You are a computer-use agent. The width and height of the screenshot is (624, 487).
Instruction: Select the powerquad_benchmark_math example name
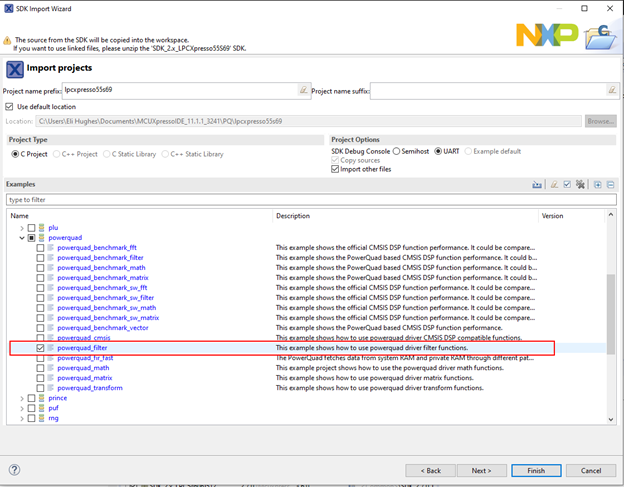click(101, 268)
